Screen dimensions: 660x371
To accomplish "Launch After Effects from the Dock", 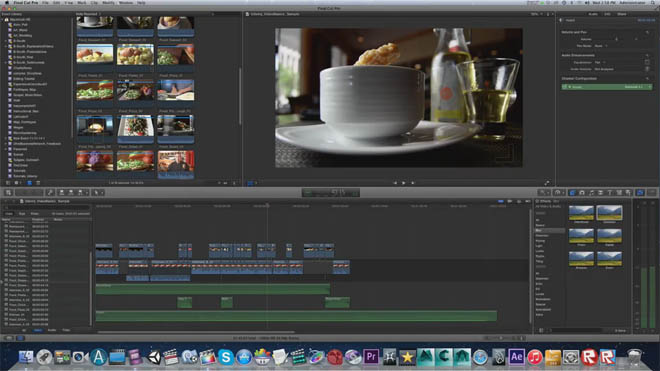I will point(516,357).
